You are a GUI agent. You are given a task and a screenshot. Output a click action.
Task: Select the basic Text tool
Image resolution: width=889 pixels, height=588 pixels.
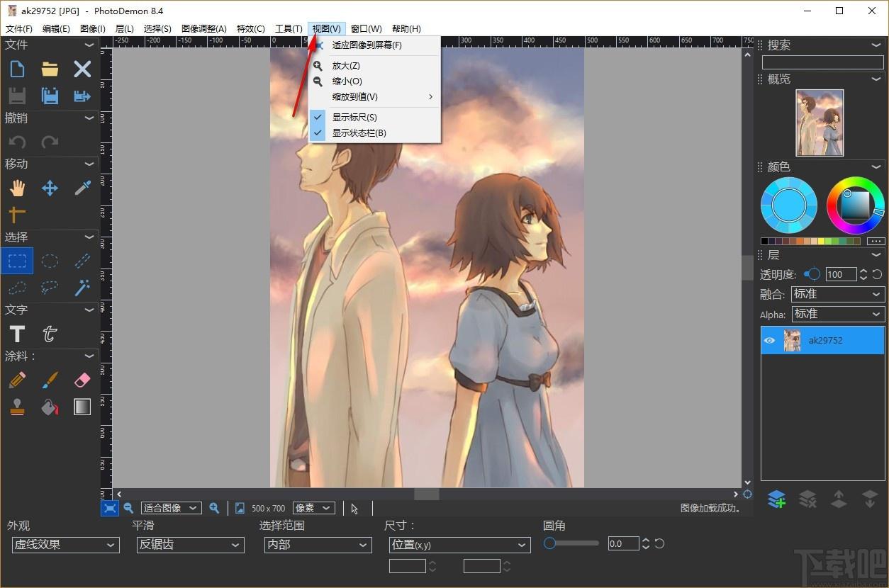pos(17,334)
